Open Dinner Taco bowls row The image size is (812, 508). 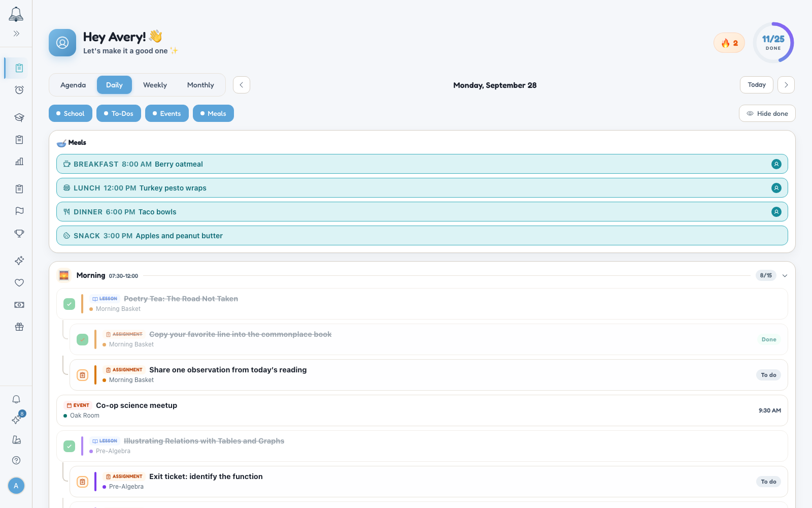coord(422,212)
